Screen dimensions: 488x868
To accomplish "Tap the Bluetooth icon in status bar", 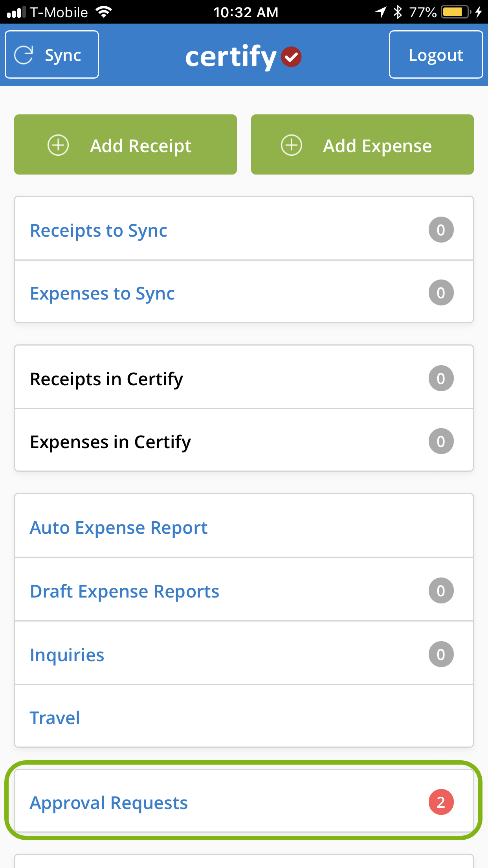I will point(398,12).
